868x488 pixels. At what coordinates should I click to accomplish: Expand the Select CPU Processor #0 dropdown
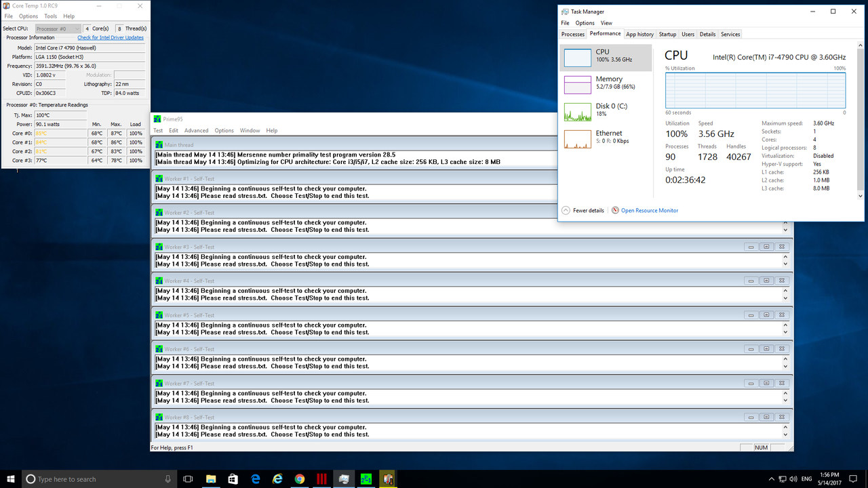click(57, 28)
